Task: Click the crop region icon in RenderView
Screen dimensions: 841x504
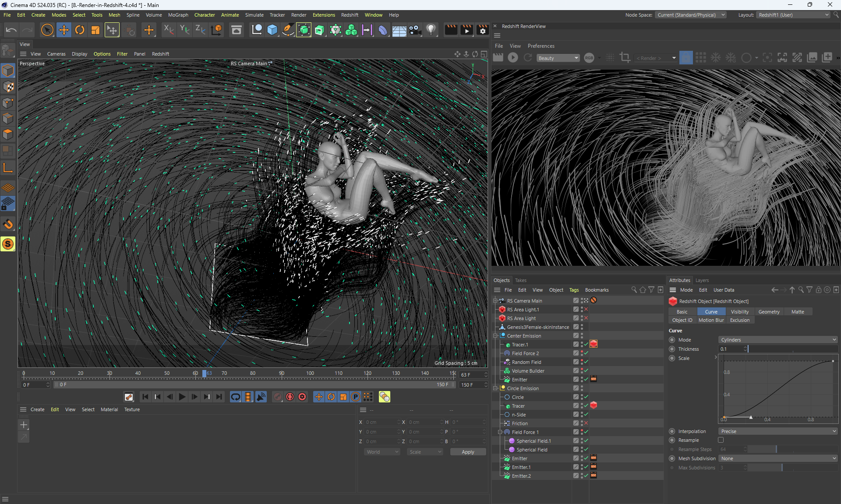Action: 625,58
